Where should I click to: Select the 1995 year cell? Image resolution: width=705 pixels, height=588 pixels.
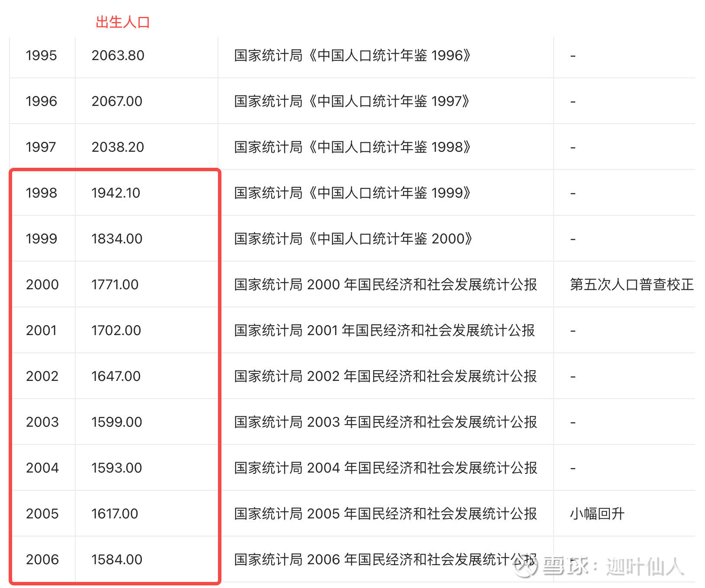coord(41,56)
